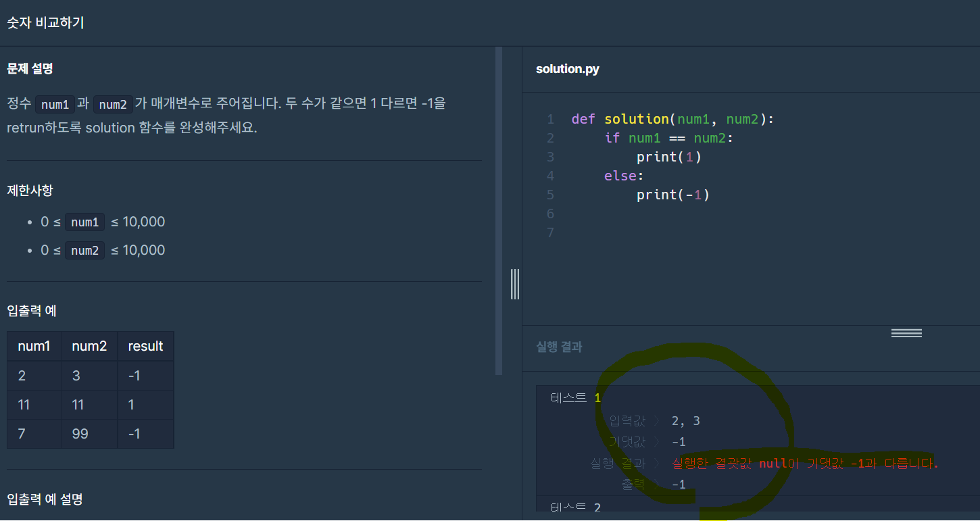980x521 pixels.
Task: Click the 제한사항 heading
Action: 30,191
